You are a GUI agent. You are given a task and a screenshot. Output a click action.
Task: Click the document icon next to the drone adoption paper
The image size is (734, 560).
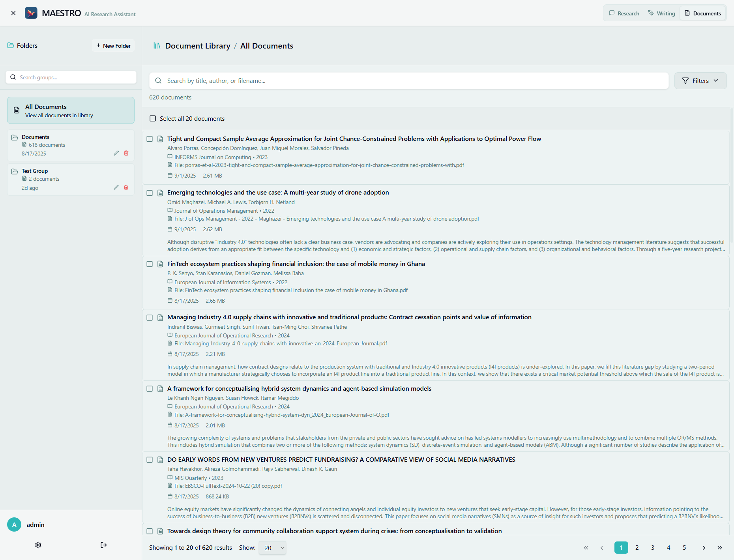(160, 193)
